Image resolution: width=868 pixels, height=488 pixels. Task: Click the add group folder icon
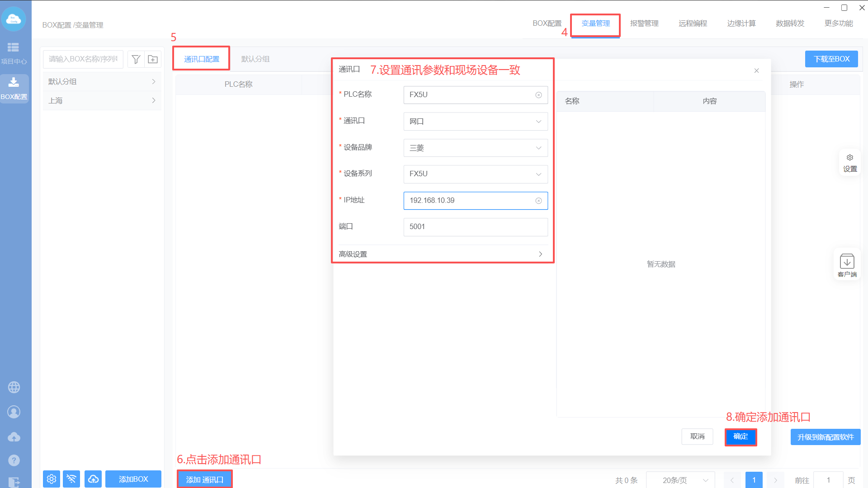click(153, 59)
